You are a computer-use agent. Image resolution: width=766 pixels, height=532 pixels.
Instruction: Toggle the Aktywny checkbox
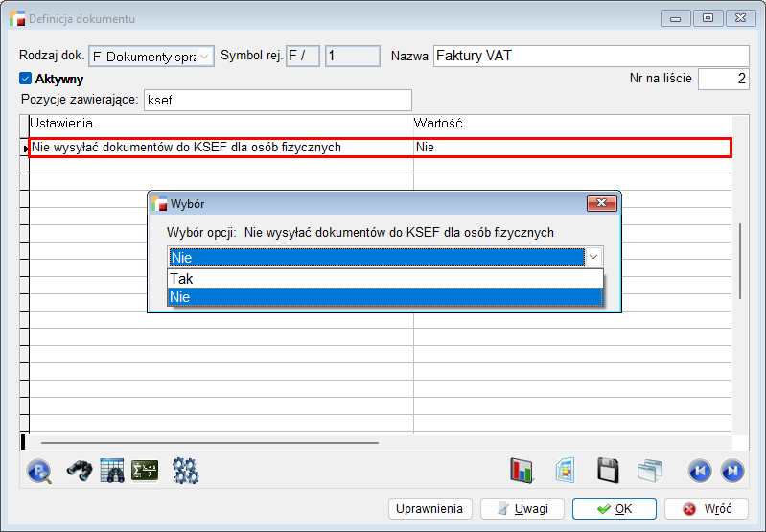(x=26, y=79)
